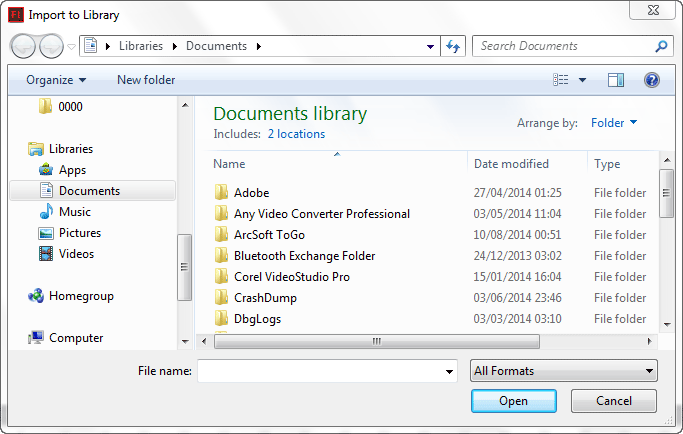Image resolution: width=683 pixels, height=434 pixels.
Task: Expand the address bar history dropdown
Action: click(x=430, y=46)
